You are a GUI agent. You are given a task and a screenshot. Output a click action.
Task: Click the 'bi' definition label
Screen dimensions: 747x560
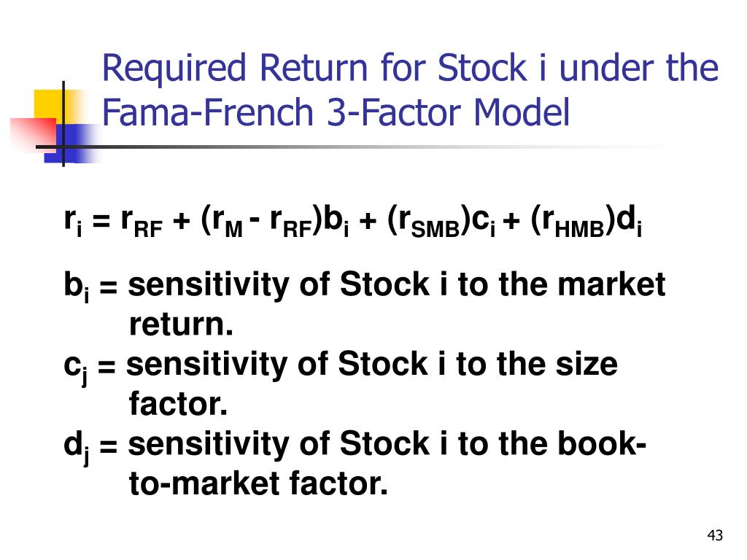77,287
